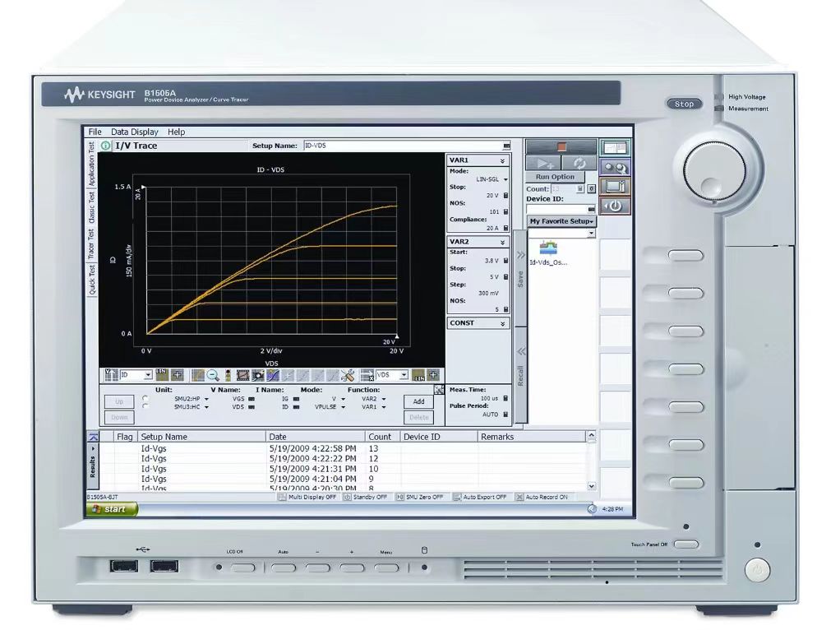Select the SMU3:HC row radio button
This screenshot has height=630, width=840.
(x=145, y=406)
